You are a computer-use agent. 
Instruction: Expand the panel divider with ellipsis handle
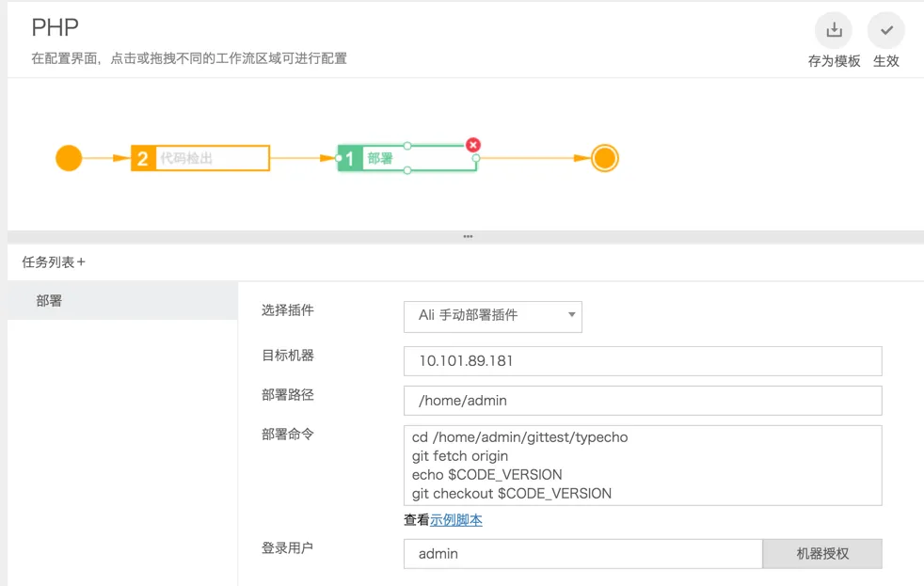tap(468, 236)
